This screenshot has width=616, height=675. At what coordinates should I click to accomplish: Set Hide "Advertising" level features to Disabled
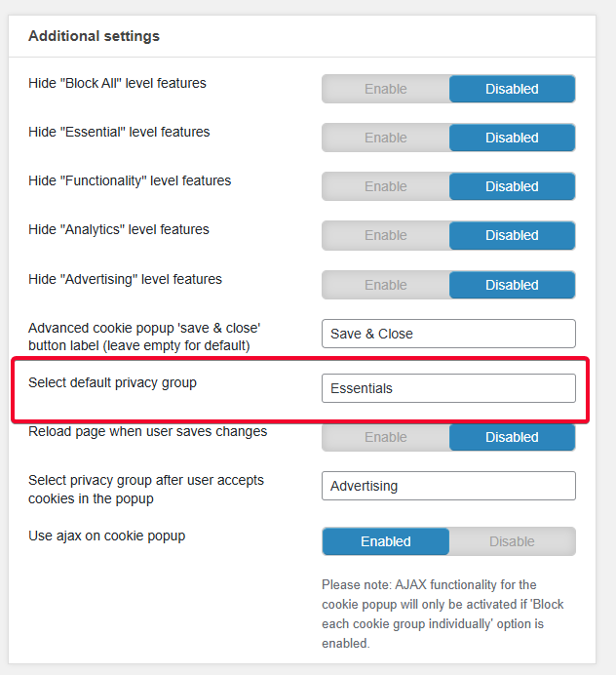(512, 285)
